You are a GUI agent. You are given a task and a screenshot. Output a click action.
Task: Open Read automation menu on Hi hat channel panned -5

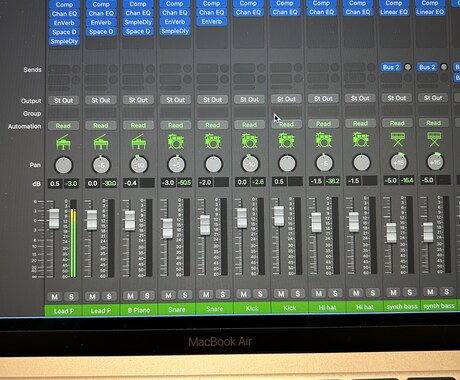pos(323,124)
